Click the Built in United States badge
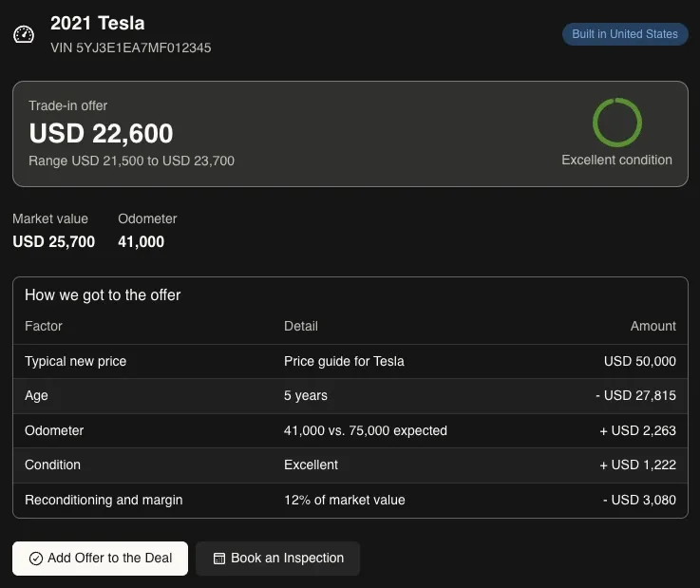700x588 pixels. pos(625,34)
